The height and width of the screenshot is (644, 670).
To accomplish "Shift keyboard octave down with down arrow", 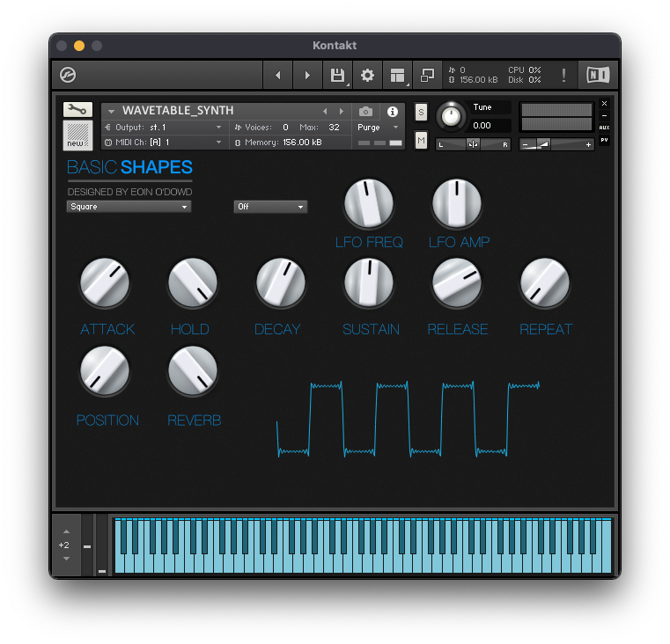I will (x=66, y=559).
